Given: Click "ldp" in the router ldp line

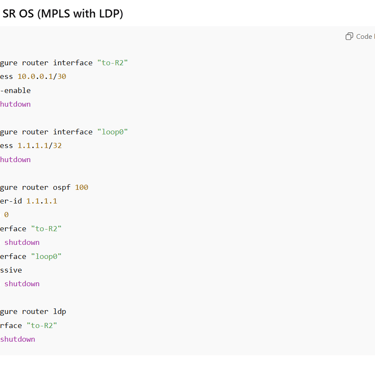Looking at the screenshot, I should point(60,311).
